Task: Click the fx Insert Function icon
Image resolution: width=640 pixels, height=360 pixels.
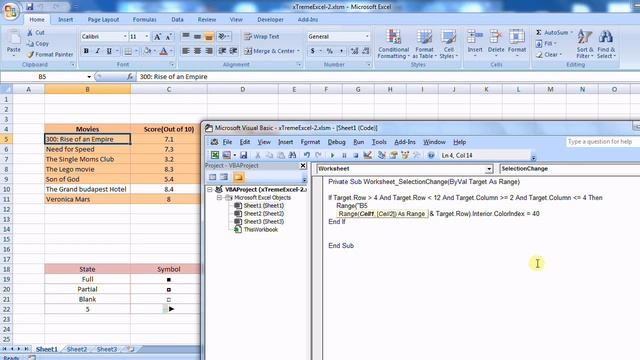Action: coord(130,77)
